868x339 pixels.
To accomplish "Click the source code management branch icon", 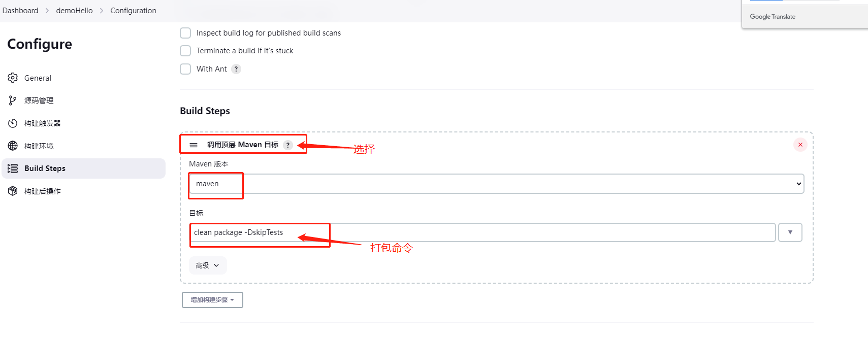I will [13, 100].
